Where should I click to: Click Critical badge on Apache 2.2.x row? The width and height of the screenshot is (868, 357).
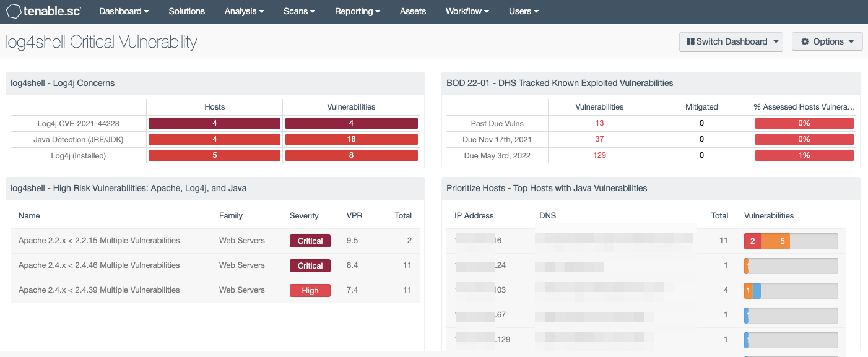click(310, 241)
